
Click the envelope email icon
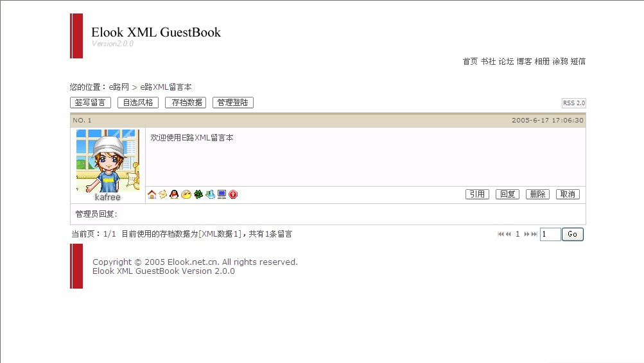[x=163, y=194]
